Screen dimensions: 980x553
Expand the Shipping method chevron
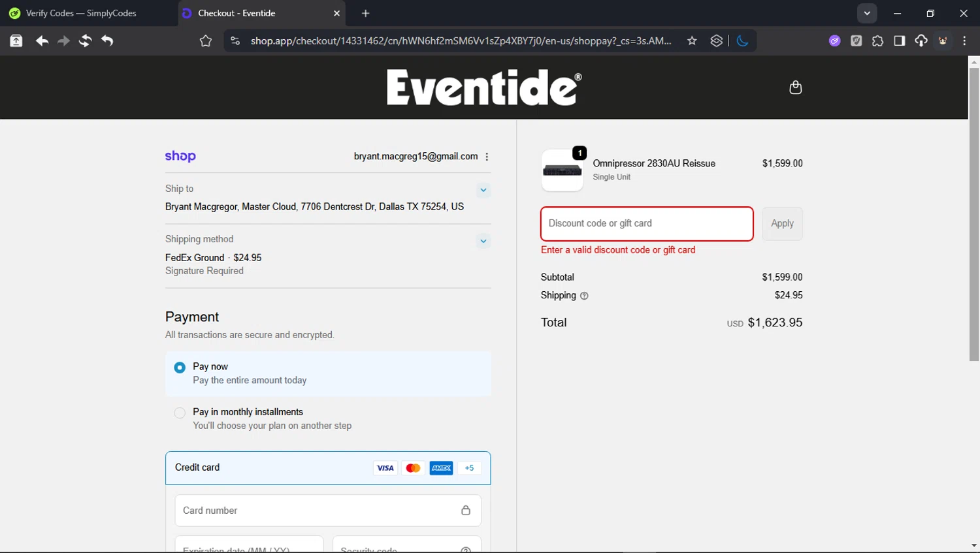pos(483,241)
